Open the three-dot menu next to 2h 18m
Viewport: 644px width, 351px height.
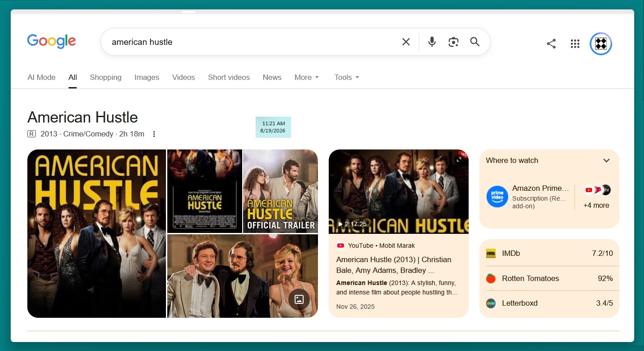pos(154,134)
